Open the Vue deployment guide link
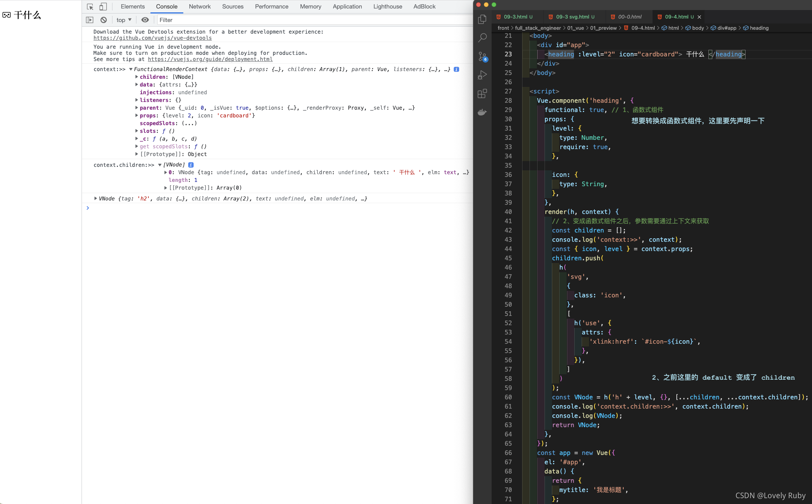812x504 pixels. [x=210, y=59]
